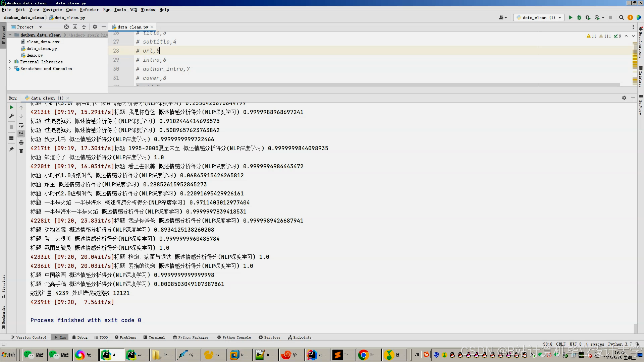This screenshot has width=644, height=362.
Task: Toggle soft-wrap in the Run console
Action: tap(21, 125)
